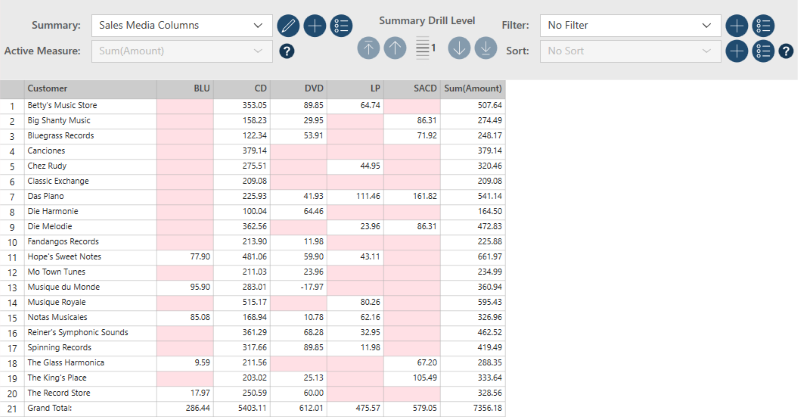Add a new summary using plus icon
Screen dimensions: 798x417
point(314,25)
